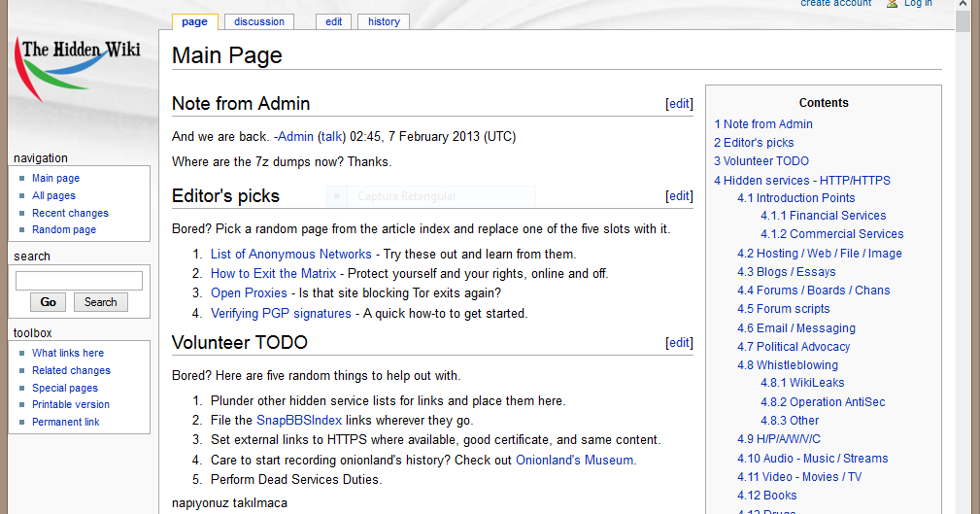Open All pages navigation link

(53, 195)
